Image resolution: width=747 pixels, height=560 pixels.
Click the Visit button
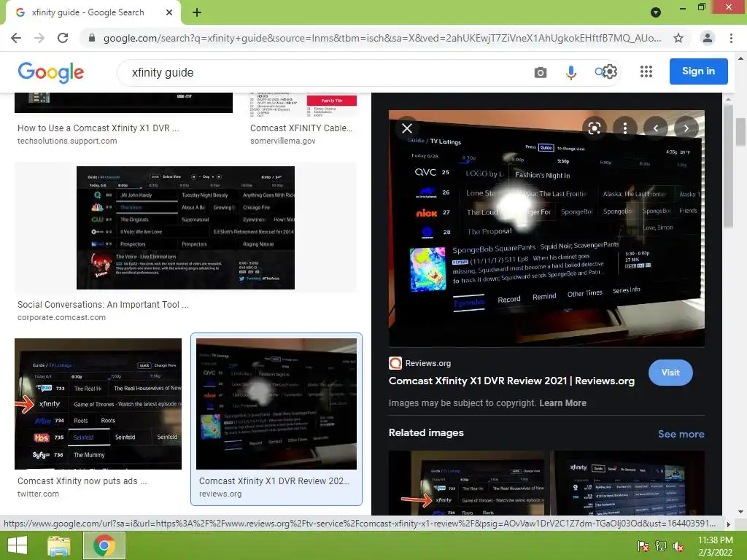pos(670,373)
